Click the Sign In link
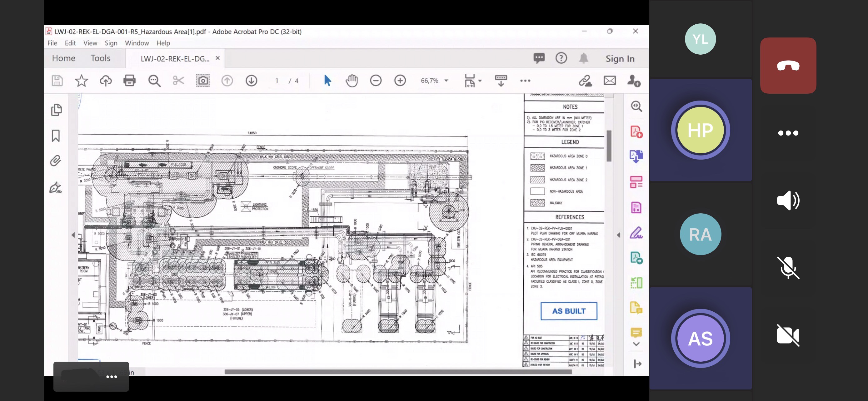This screenshot has height=401, width=868. coord(620,59)
